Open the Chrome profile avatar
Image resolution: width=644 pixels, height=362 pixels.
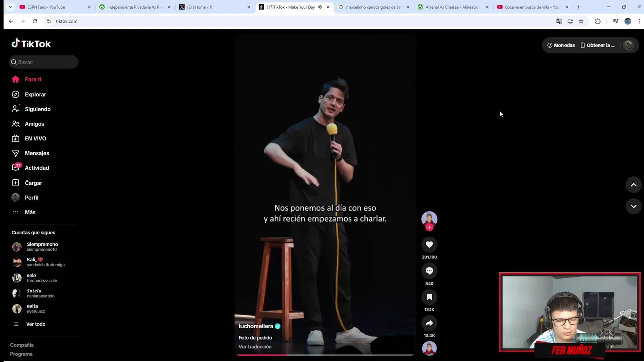point(628,21)
